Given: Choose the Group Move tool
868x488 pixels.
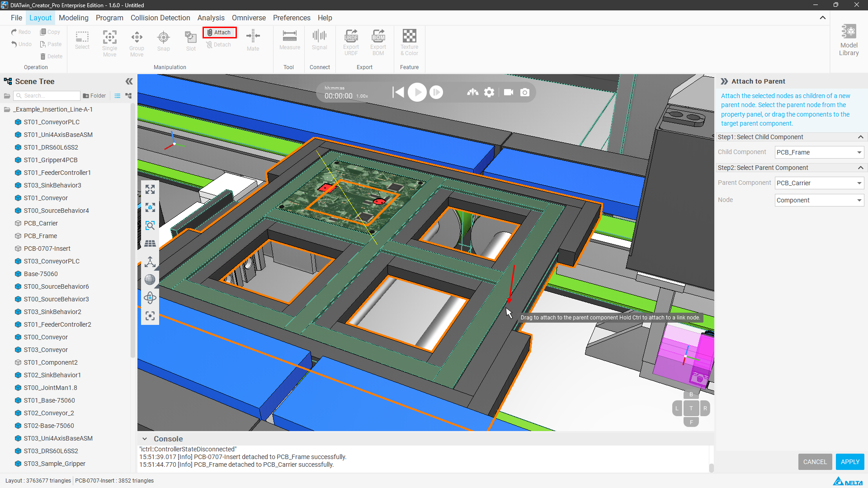Looking at the screenshot, I should coord(137,43).
